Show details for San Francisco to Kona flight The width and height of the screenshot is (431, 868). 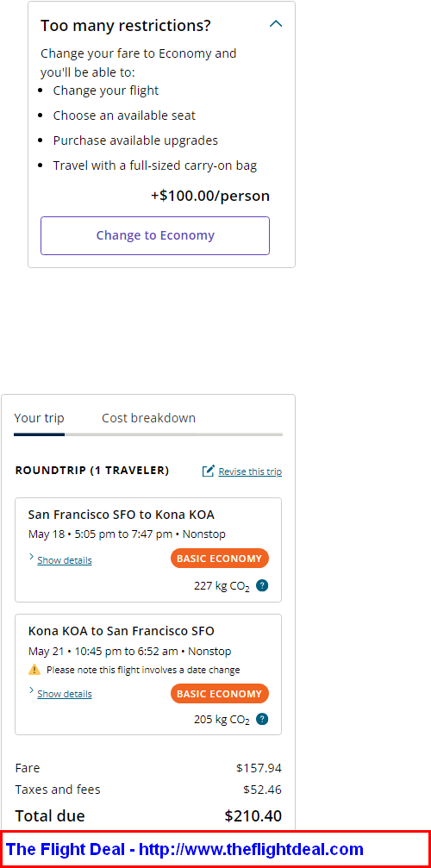point(64,560)
